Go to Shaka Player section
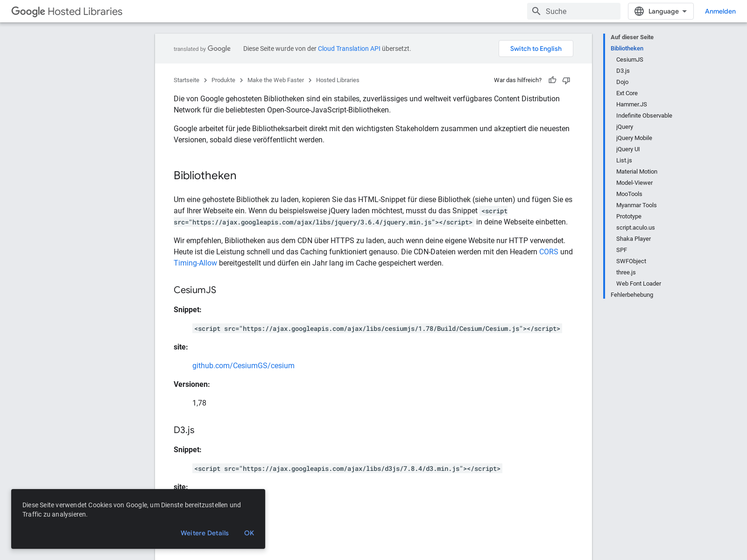This screenshot has height=560, width=747. tap(634, 239)
